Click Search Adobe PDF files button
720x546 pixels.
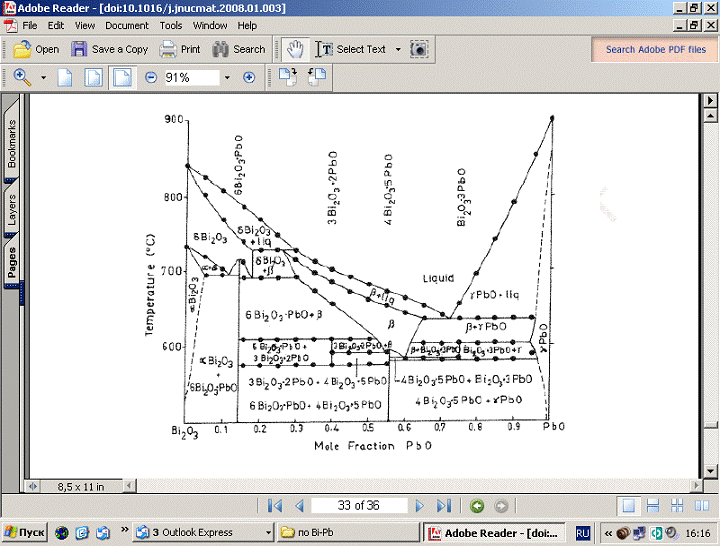655,49
